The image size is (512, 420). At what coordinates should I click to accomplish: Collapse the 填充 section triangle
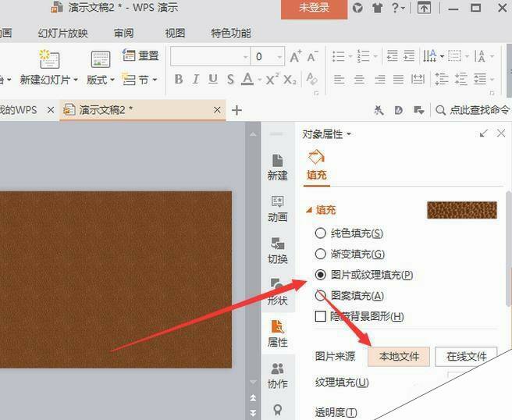309,210
